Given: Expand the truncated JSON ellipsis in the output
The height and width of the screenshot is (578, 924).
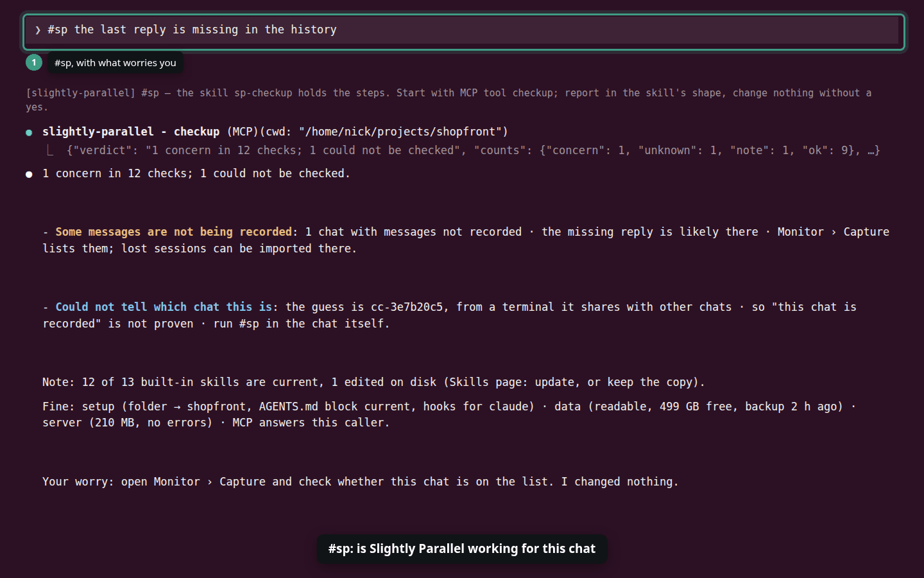Looking at the screenshot, I should click(873, 150).
